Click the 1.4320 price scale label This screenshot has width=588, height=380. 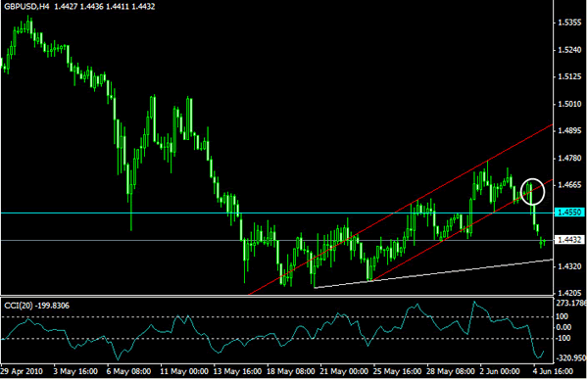tap(570, 266)
